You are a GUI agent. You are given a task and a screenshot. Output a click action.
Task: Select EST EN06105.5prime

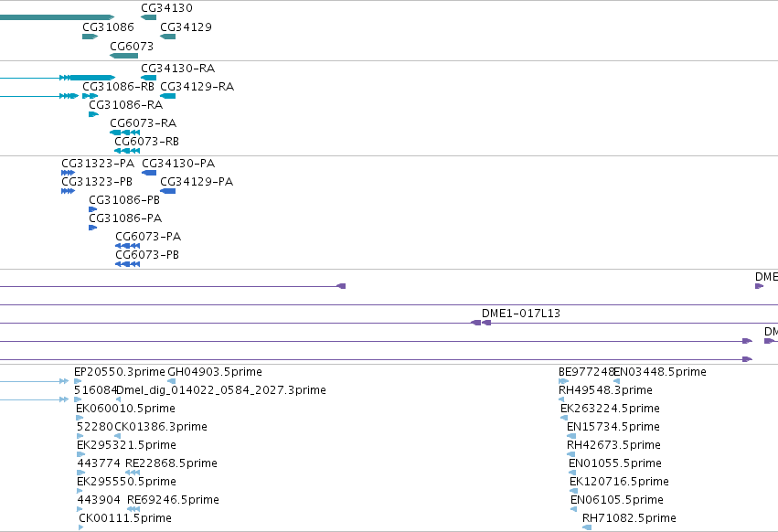point(573,509)
